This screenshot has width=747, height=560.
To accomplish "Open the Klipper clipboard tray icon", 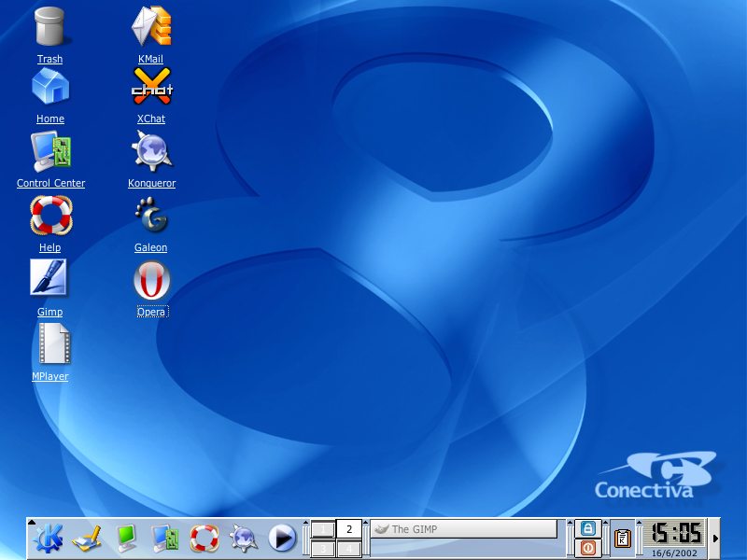I will (x=622, y=539).
